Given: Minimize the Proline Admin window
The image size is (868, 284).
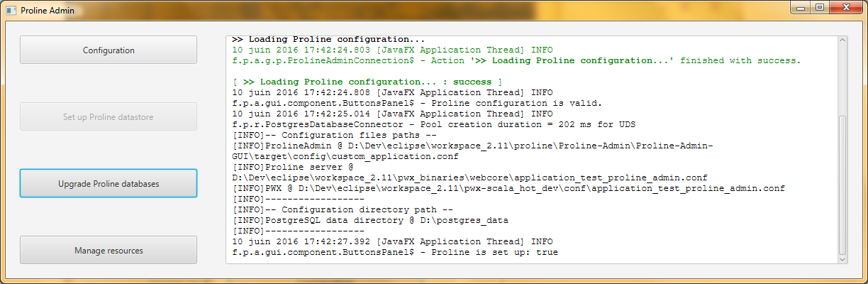Looking at the screenshot, I should [801, 8].
